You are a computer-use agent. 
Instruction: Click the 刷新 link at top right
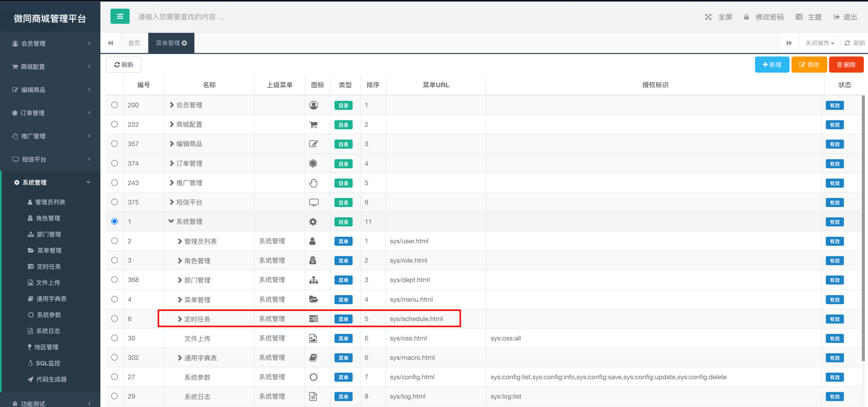(x=855, y=43)
